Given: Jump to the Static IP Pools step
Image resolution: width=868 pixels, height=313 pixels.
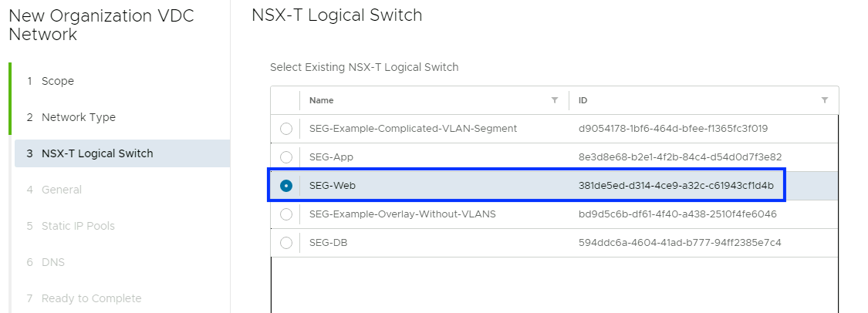Looking at the screenshot, I should 78,226.
